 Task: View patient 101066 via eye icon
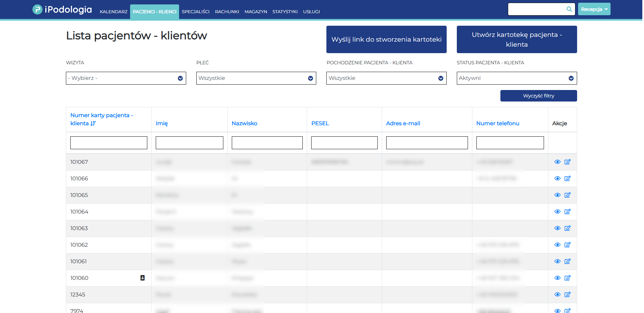point(557,178)
